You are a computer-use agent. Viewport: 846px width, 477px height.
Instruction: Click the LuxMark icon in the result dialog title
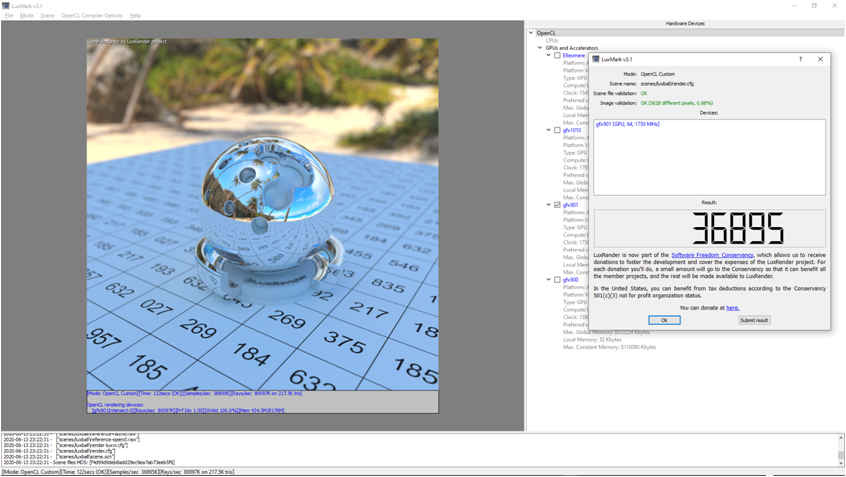click(596, 59)
